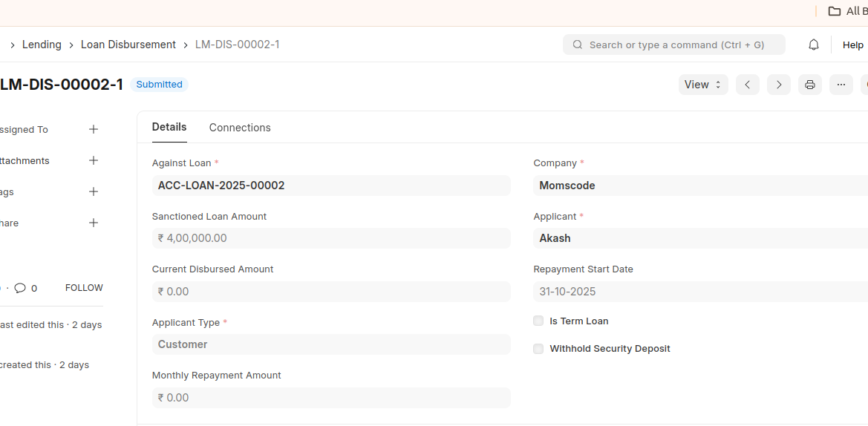The width and height of the screenshot is (868, 426).
Task: Click the plus icon next to Share
Action: click(x=94, y=223)
